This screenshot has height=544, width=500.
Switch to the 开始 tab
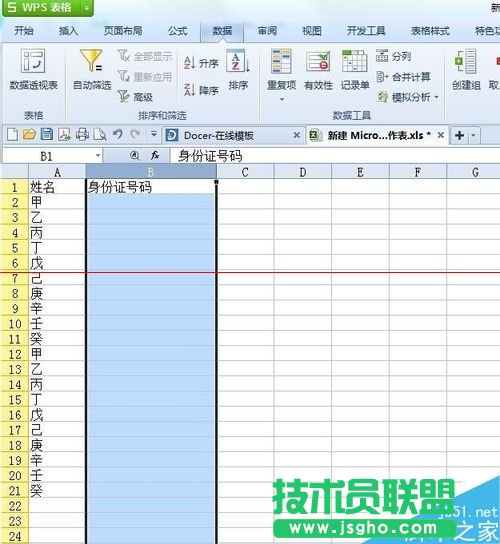24,31
